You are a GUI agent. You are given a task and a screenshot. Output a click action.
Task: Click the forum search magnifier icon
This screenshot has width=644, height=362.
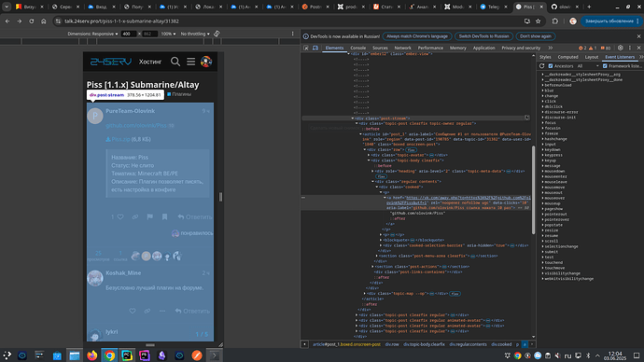pyautogui.click(x=175, y=62)
